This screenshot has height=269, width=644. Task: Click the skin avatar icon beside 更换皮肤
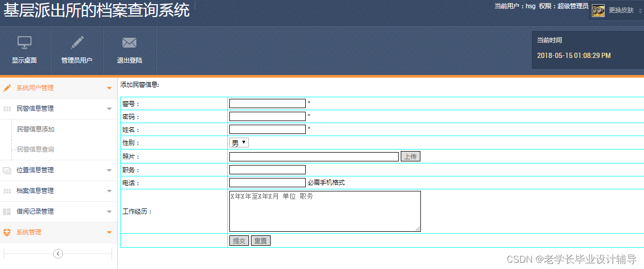click(598, 10)
